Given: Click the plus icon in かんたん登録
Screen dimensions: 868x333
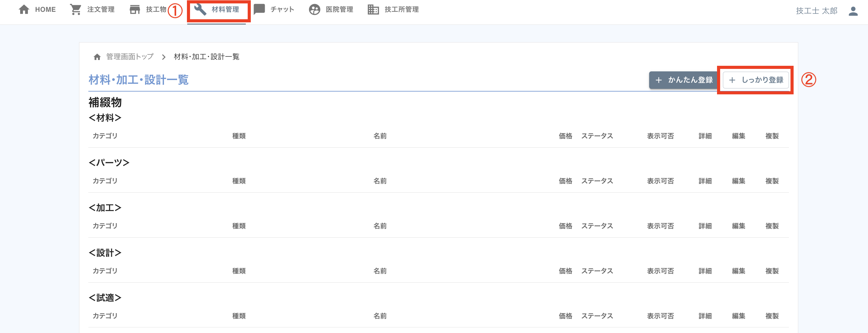Looking at the screenshot, I should coord(658,80).
